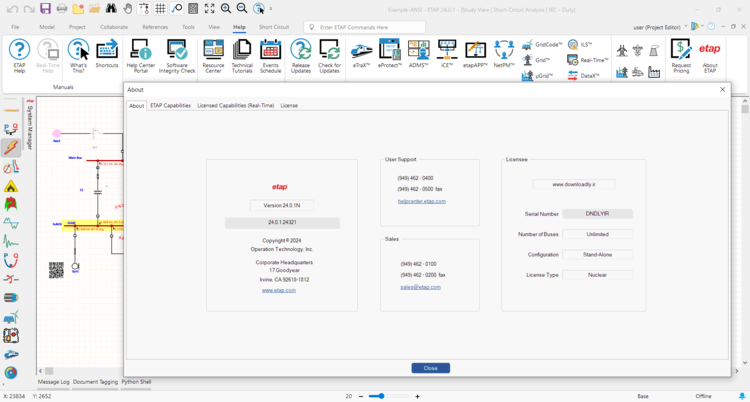This screenshot has height=402, width=750.
Task: Switch to ETAP Capabilities tab
Action: (x=170, y=105)
